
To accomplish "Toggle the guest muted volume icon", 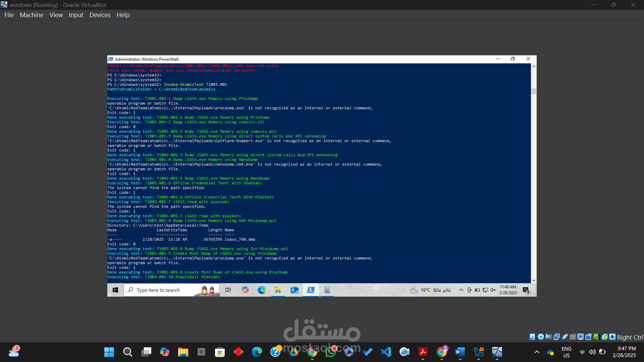I will (x=493, y=290).
